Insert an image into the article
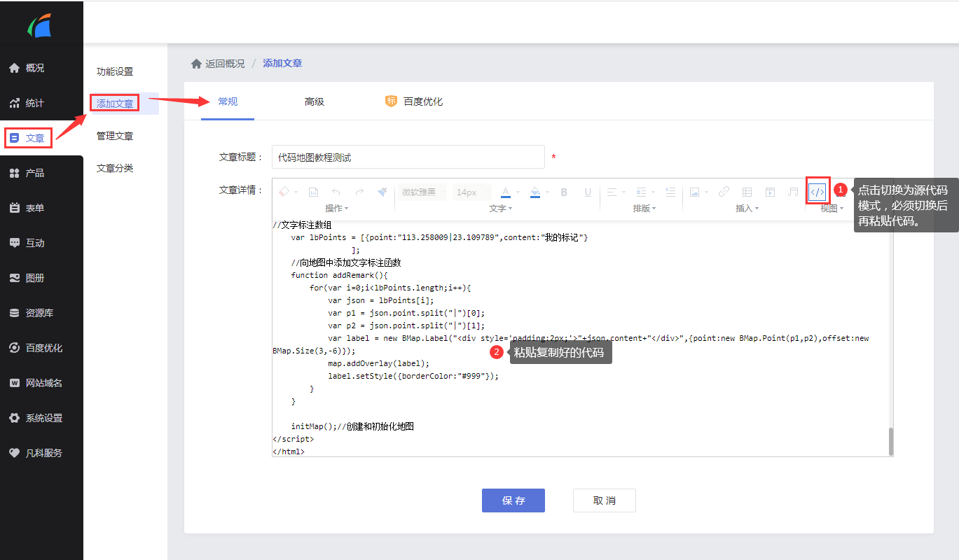959x560 pixels. (x=694, y=190)
